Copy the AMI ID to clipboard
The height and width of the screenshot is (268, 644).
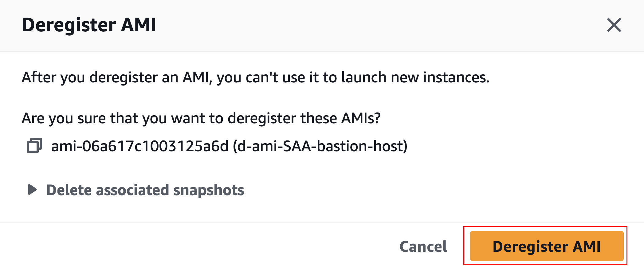[x=34, y=146]
